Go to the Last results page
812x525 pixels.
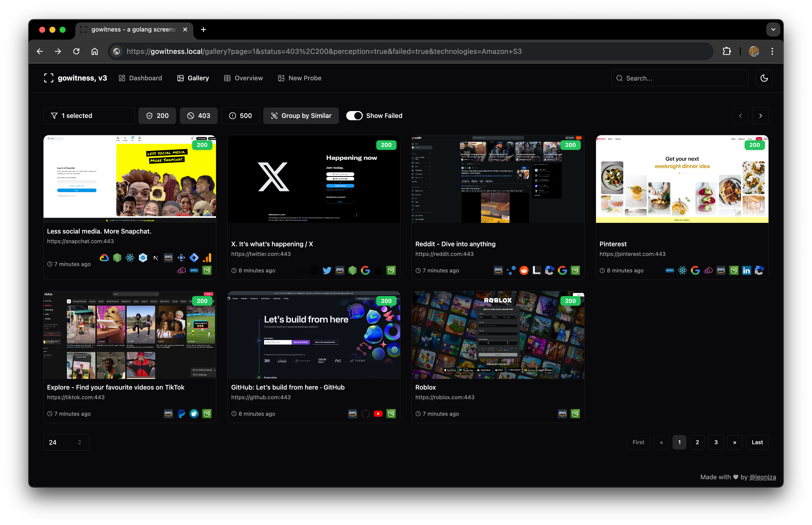[x=757, y=442]
